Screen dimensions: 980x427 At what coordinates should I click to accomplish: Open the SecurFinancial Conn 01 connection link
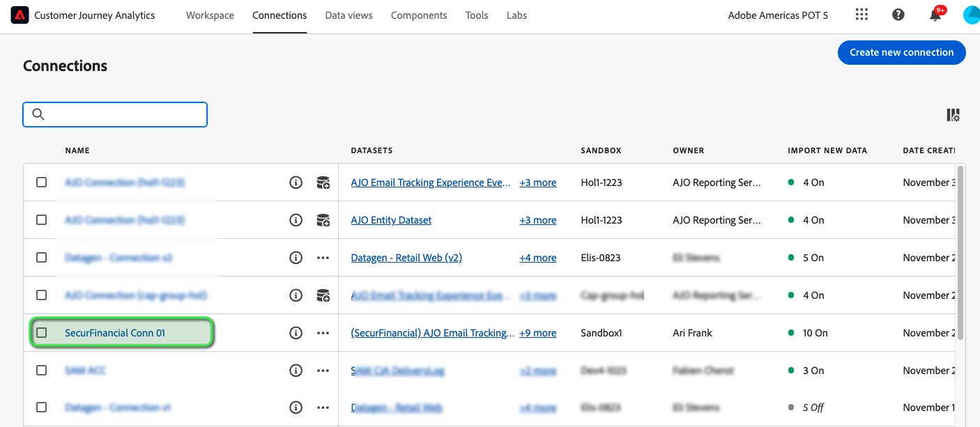(x=115, y=333)
